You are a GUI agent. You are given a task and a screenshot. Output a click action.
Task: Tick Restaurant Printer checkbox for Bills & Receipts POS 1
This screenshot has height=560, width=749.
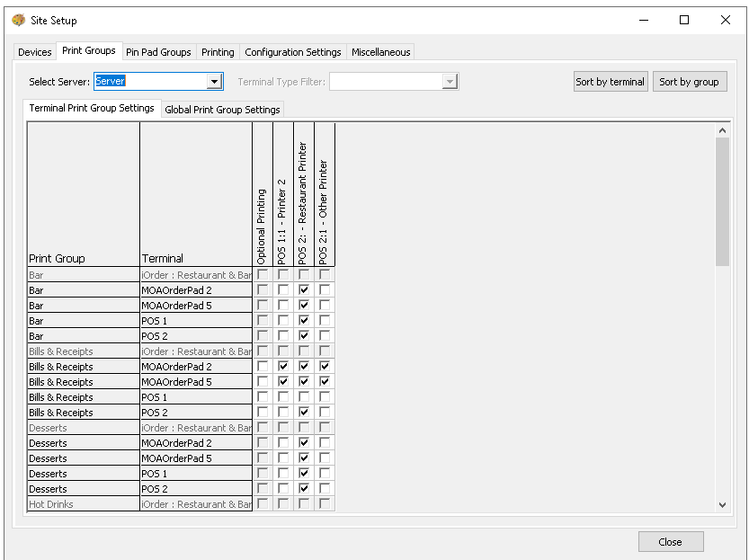click(304, 397)
